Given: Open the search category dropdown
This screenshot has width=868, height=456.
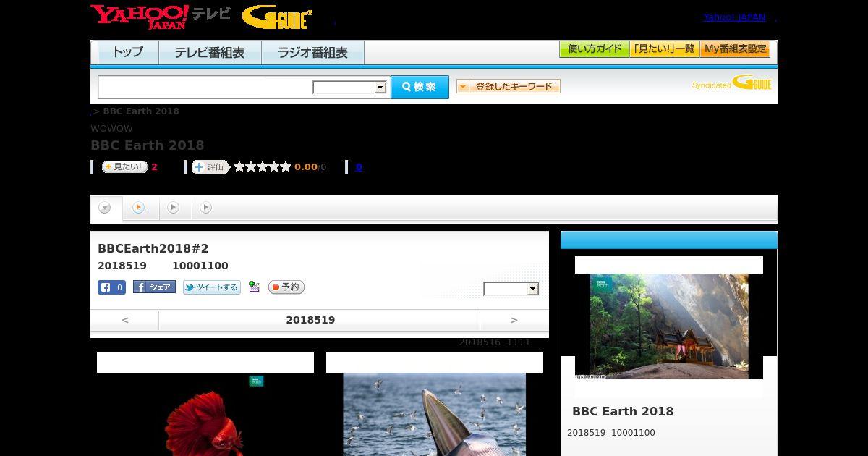Looking at the screenshot, I should [349, 88].
